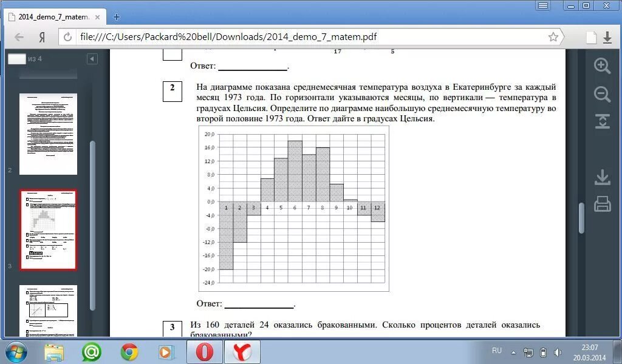Click question number 2 box
The height and width of the screenshot is (364, 622).
tap(172, 92)
